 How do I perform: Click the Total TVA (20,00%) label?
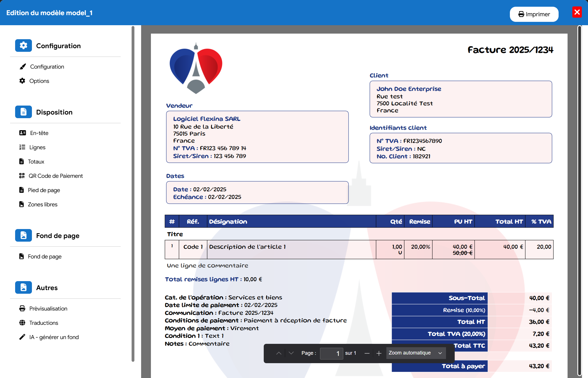[456, 334]
